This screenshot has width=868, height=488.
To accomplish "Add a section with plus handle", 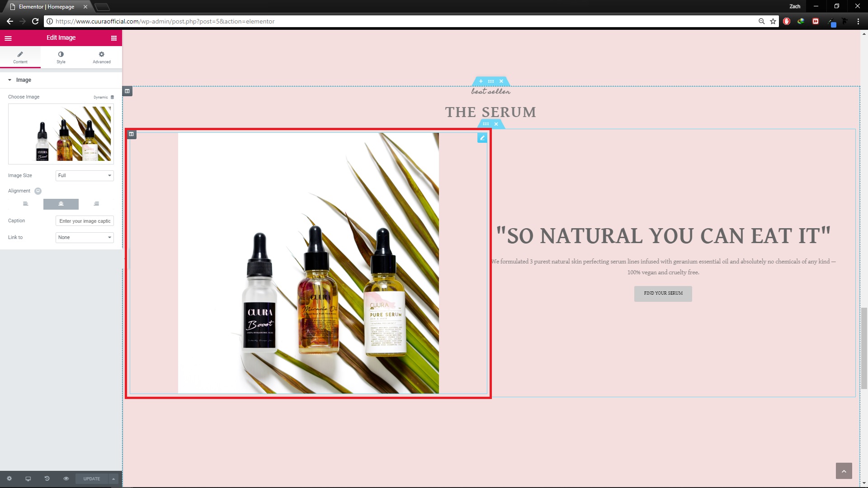I will click(481, 81).
